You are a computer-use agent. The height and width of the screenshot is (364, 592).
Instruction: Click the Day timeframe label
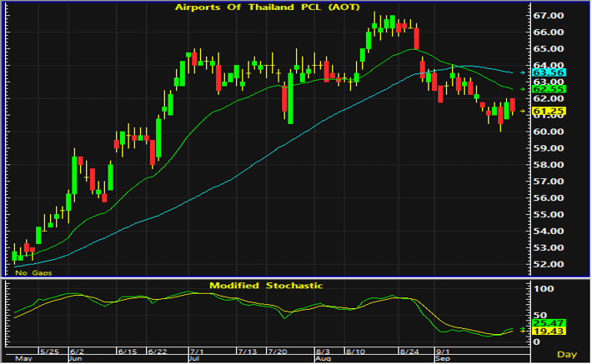click(567, 355)
